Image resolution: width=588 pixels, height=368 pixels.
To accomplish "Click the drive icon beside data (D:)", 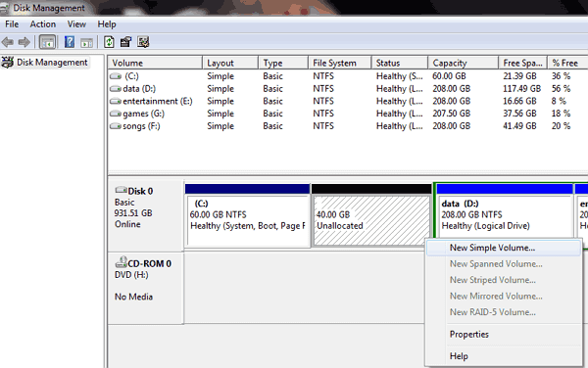I will click(116, 89).
